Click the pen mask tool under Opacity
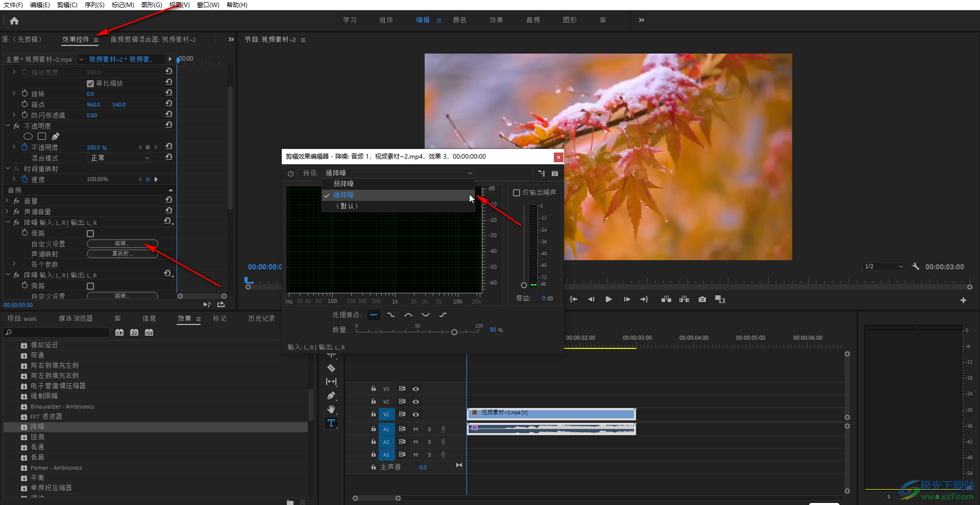 coord(56,136)
